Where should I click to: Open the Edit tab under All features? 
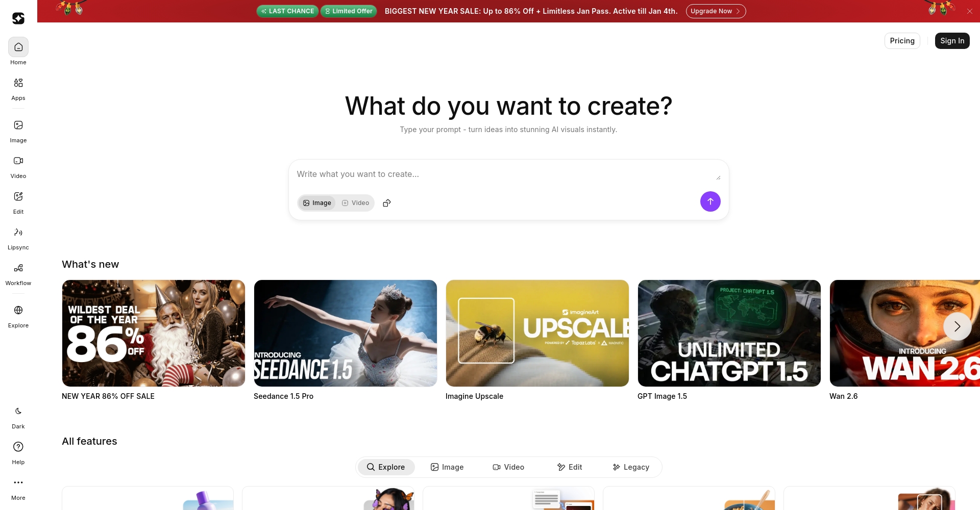tap(570, 467)
